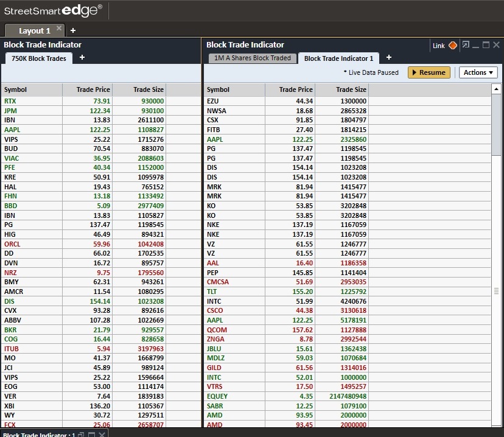Click VIAC symbol in 750K Block Trades

(12, 158)
